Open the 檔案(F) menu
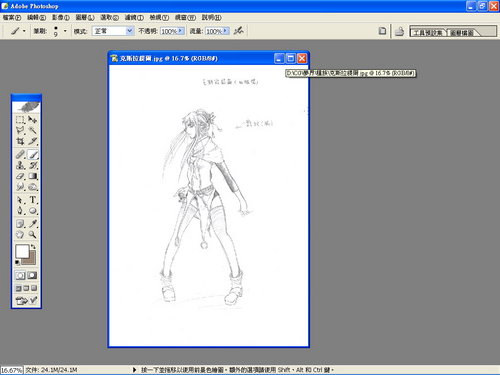Viewport: 500px width, 375px height. tap(12, 17)
